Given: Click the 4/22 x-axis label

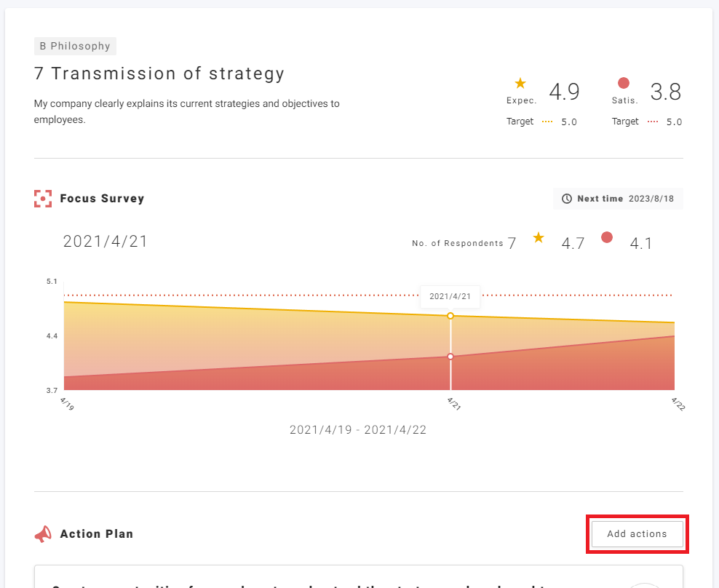Looking at the screenshot, I should 678,404.
